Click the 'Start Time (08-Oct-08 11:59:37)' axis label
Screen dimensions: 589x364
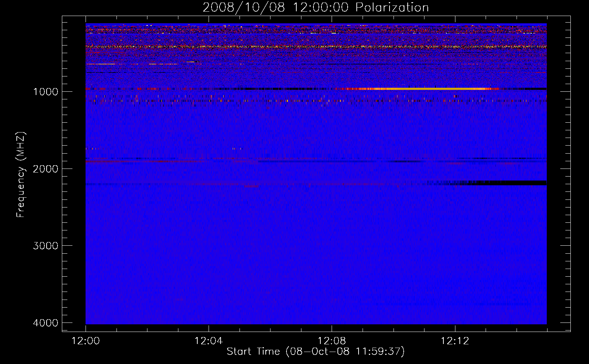pyautogui.click(x=316, y=352)
